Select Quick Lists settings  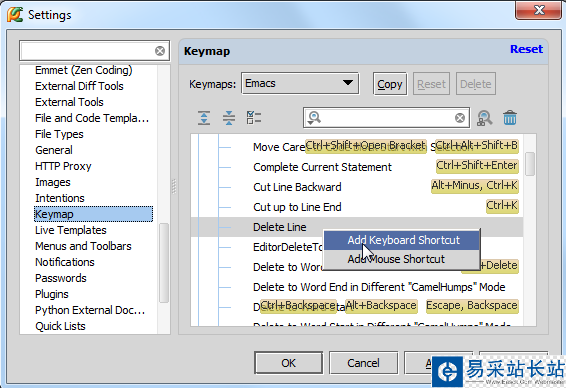(60, 326)
